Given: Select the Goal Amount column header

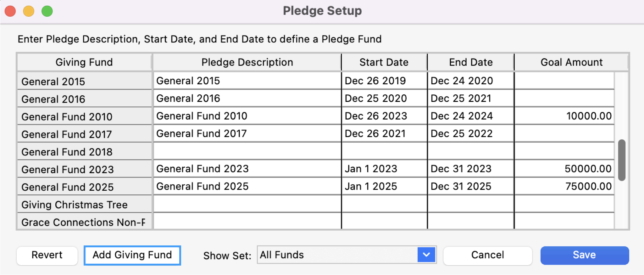Looking at the screenshot, I should (571, 62).
